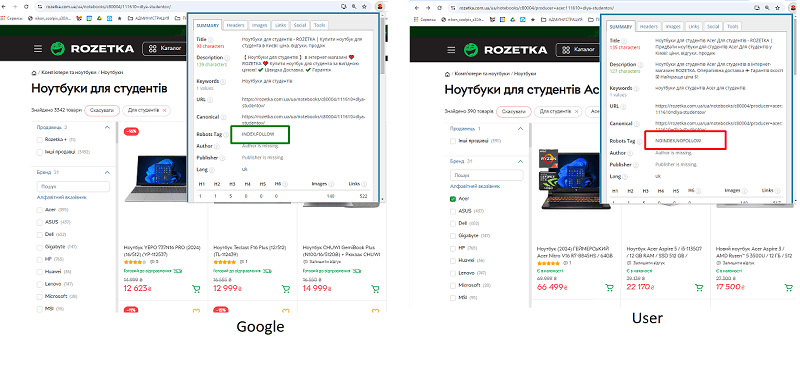Image resolution: width=800 pixels, height=370 pixels.
Task: Collapse Продавець filter section in left window
Action: (107, 127)
